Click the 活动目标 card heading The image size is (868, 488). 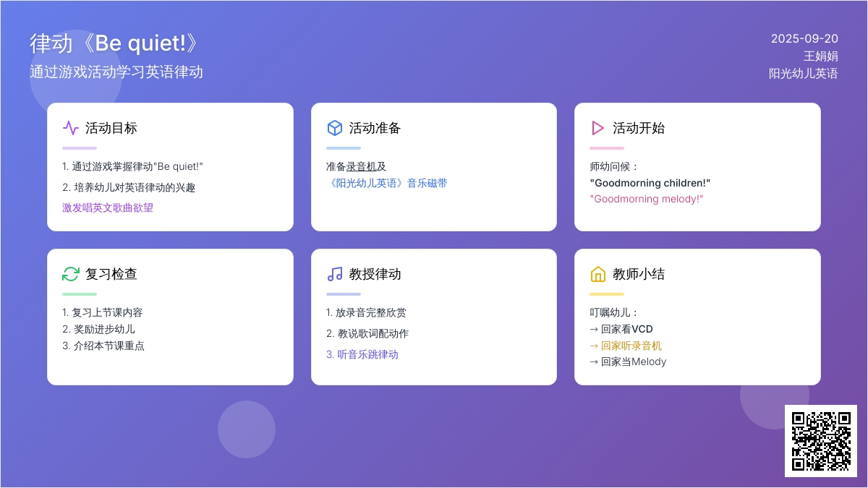(111, 128)
